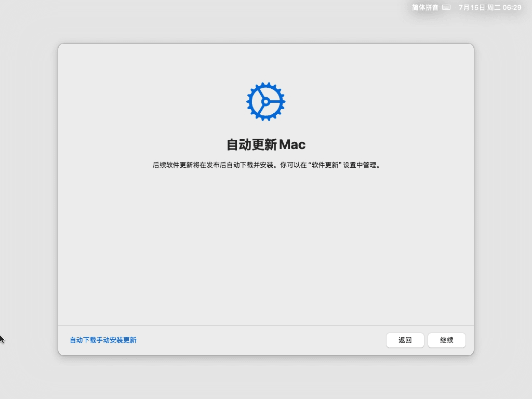Open the 简体拼音 input method menu
Image resolution: width=532 pixels, height=399 pixels.
[425, 7]
